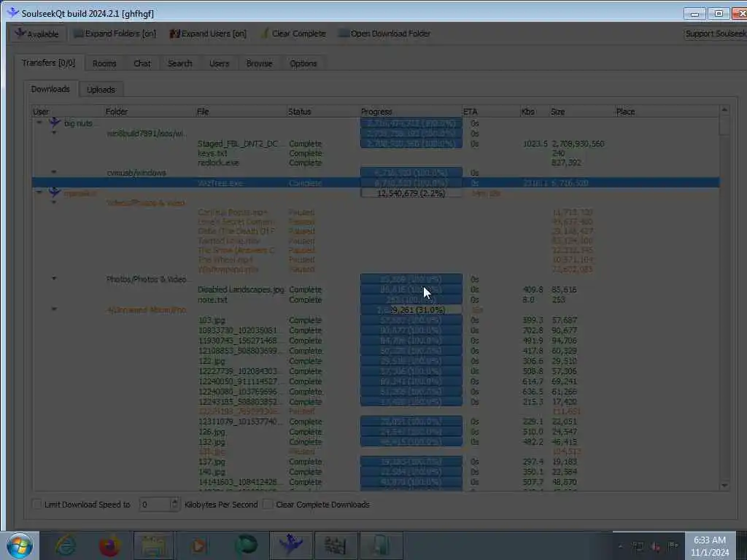Click the taskbar clock showing 6:33 AM

pos(710,545)
